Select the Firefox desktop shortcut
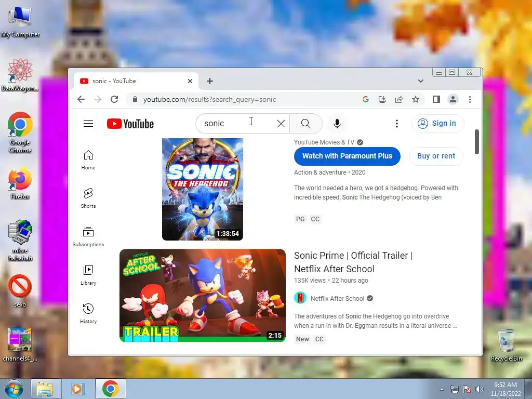The height and width of the screenshot is (399, 532). click(20, 183)
